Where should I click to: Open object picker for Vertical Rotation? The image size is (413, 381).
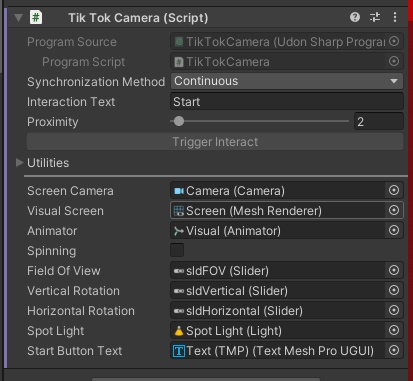(x=394, y=290)
